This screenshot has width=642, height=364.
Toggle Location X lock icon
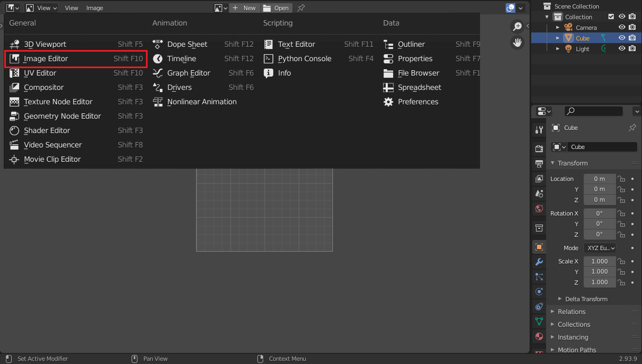(621, 179)
